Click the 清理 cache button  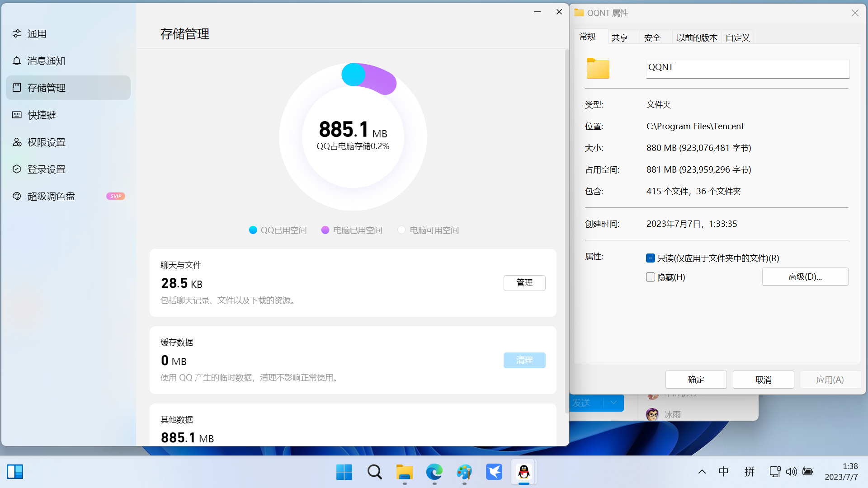point(524,360)
